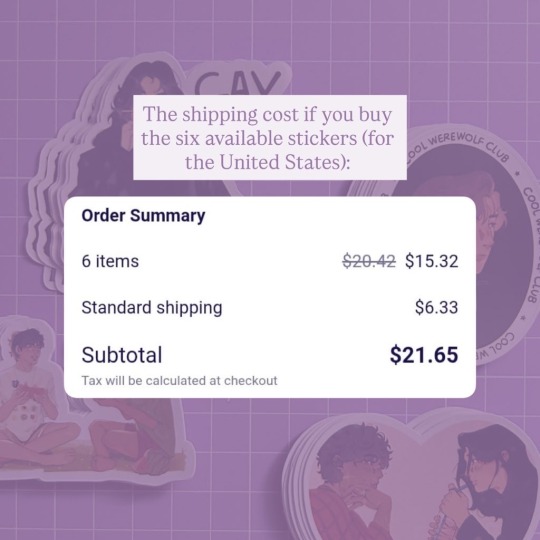The width and height of the screenshot is (540, 540).
Task: Click the tax calculated at checkout note
Action: [179, 381]
